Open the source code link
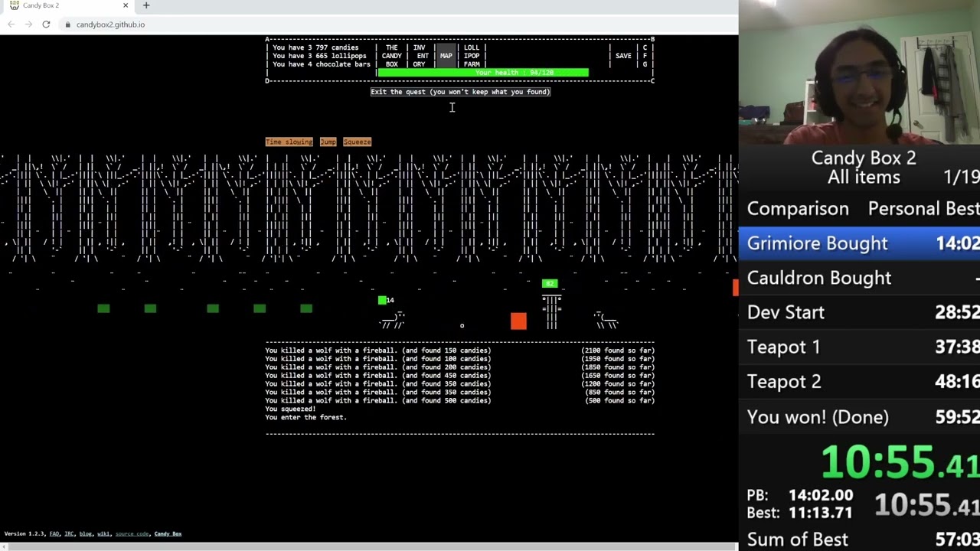 click(132, 533)
